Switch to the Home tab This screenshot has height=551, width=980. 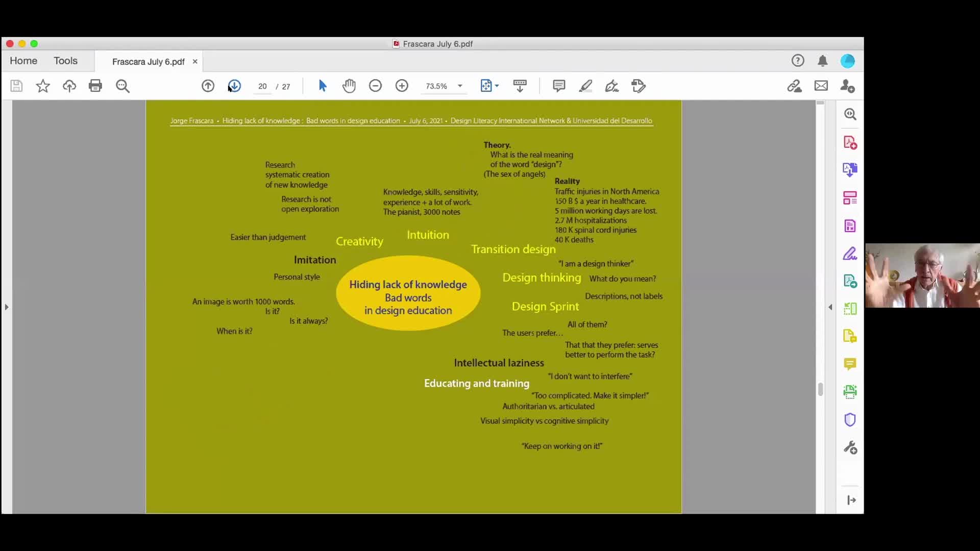pos(23,61)
